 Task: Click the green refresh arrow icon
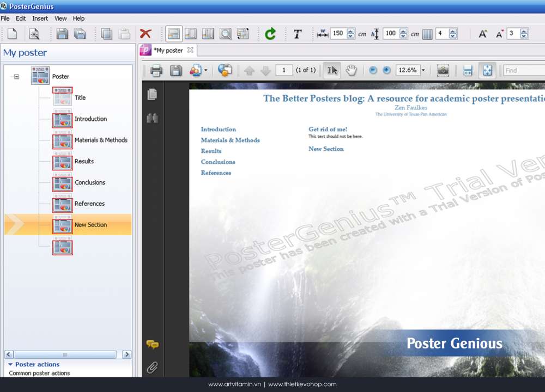pos(270,34)
